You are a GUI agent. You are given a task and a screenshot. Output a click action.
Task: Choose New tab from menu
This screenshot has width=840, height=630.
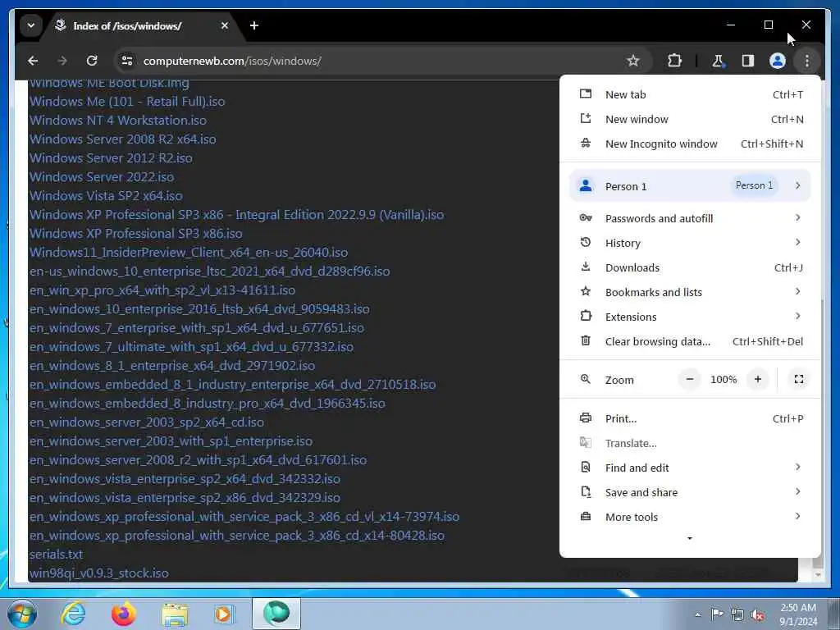tap(690, 94)
